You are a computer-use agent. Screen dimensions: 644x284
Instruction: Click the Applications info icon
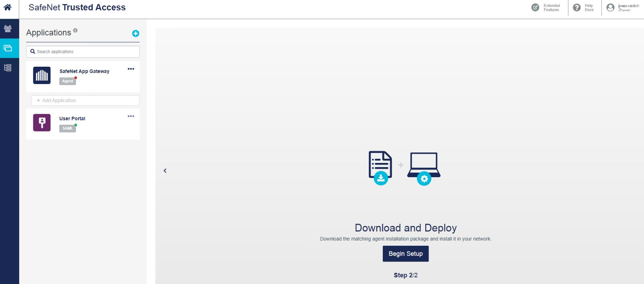point(75,30)
